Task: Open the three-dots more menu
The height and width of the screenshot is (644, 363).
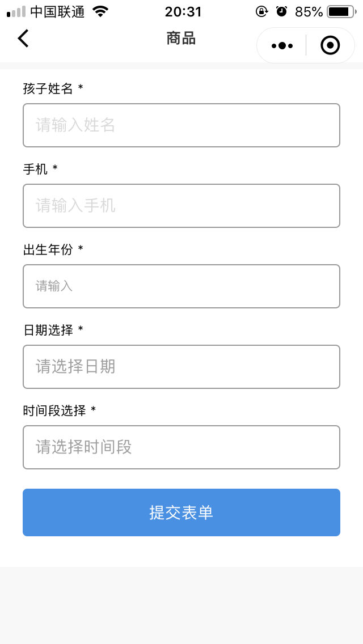Action: click(282, 45)
